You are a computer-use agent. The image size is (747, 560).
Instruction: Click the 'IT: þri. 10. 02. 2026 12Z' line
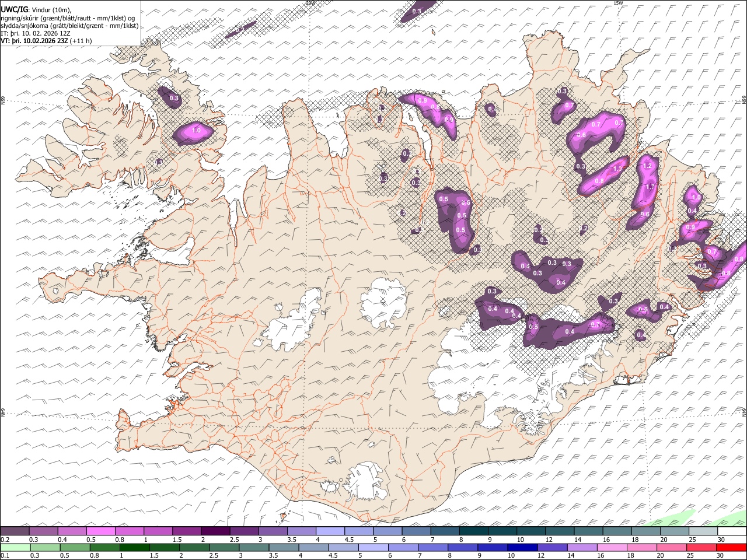[36, 33]
